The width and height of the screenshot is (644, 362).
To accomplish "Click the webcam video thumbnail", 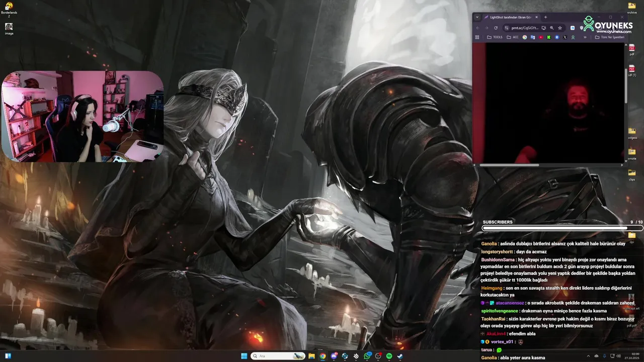I will pyautogui.click(x=83, y=116).
